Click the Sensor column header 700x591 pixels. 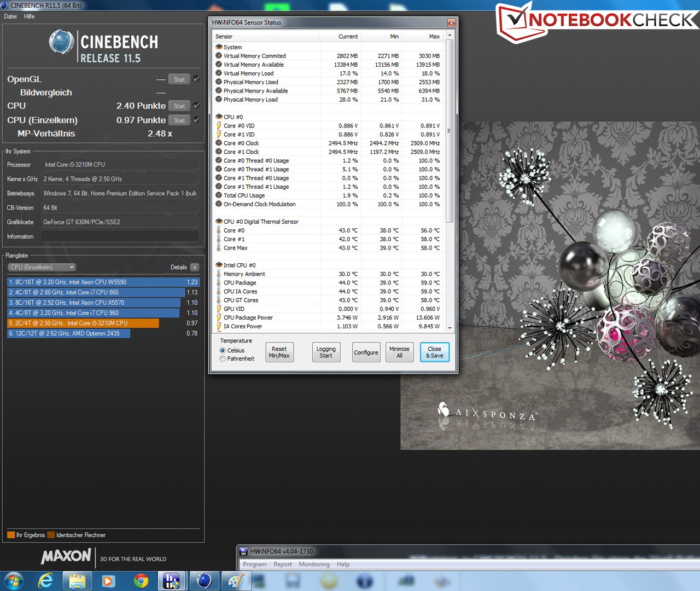pos(266,37)
